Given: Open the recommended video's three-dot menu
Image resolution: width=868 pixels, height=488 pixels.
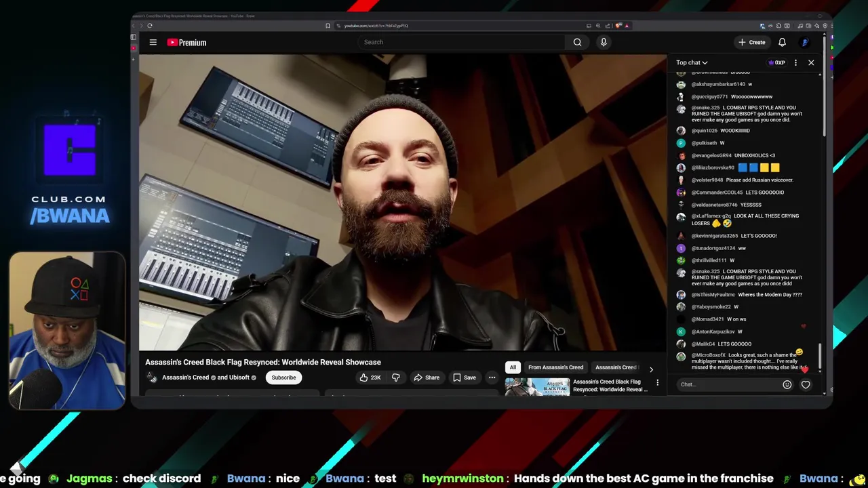Looking at the screenshot, I should (x=657, y=383).
